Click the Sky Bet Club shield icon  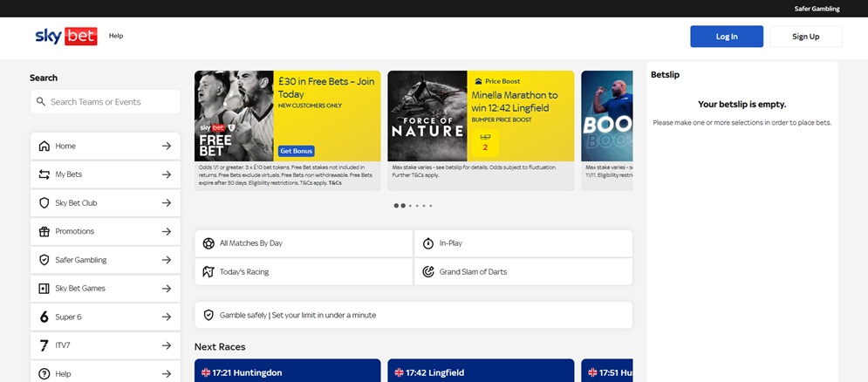[x=44, y=203]
